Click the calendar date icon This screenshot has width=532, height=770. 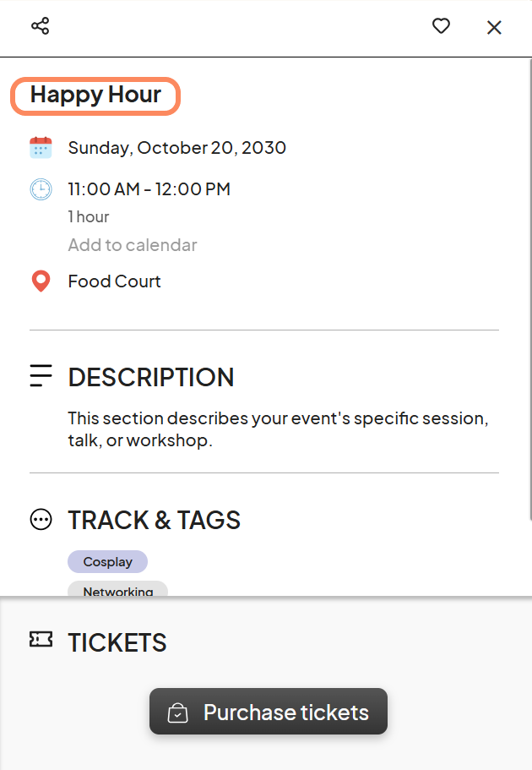pos(41,147)
